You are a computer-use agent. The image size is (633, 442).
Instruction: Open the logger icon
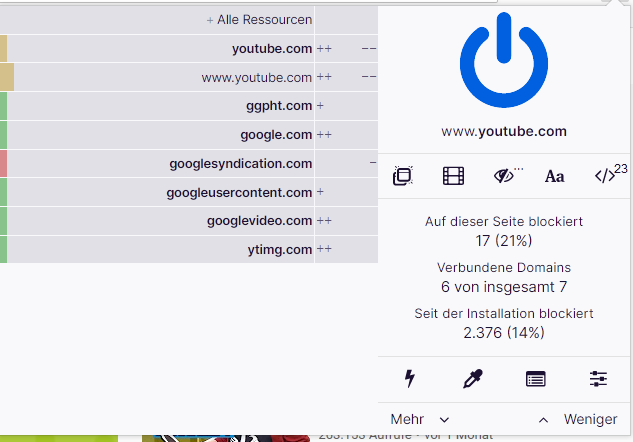click(536, 379)
